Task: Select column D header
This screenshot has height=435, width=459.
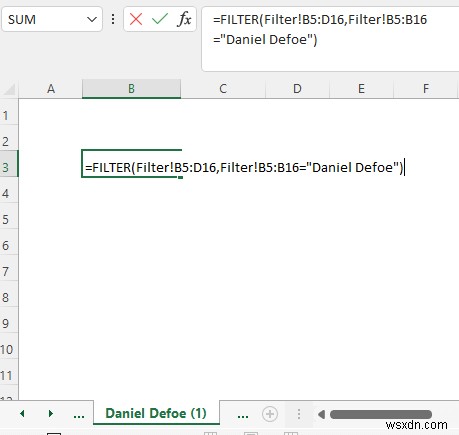Action: click(297, 89)
